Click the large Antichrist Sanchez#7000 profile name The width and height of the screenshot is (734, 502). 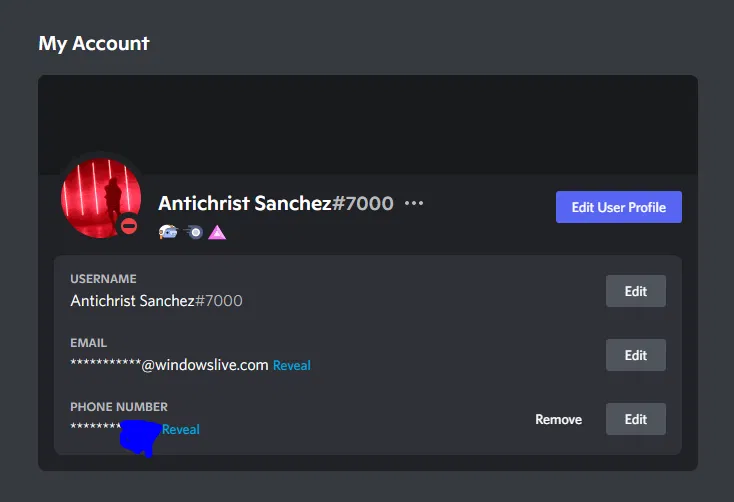click(x=276, y=203)
